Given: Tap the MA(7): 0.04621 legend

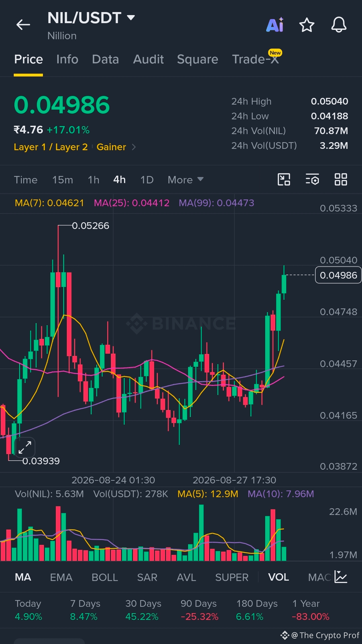Looking at the screenshot, I should [x=49, y=203].
